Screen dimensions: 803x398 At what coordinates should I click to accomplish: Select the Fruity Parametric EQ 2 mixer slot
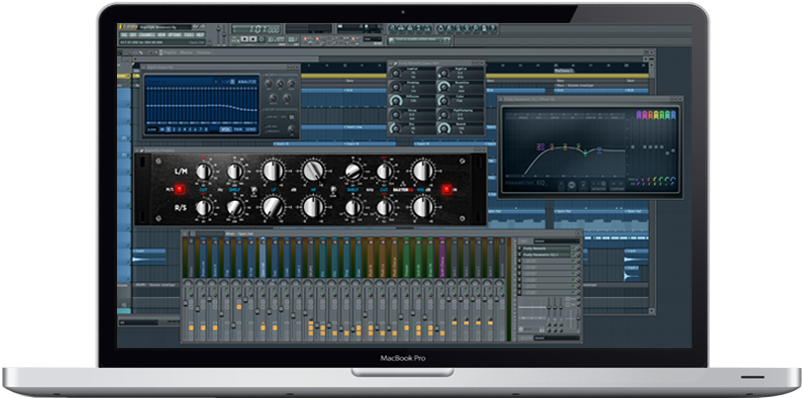coord(546,255)
